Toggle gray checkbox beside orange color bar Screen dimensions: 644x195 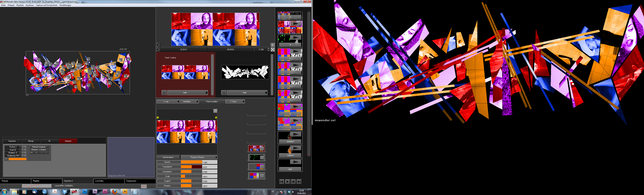coord(6,159)
